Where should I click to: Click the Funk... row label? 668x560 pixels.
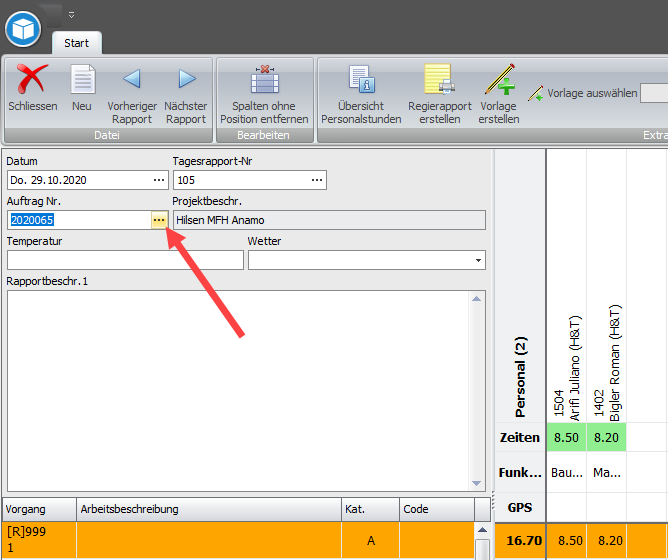pos(520,472)
